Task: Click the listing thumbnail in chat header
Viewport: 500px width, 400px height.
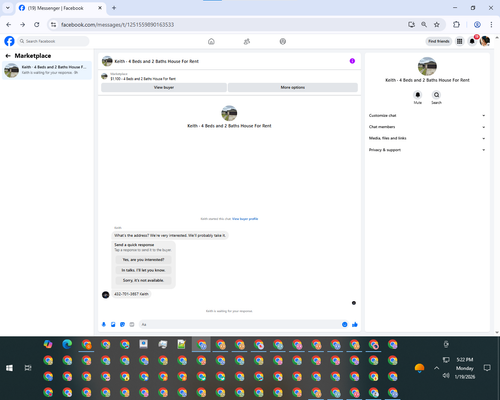Action: click(x=107, y=61)
